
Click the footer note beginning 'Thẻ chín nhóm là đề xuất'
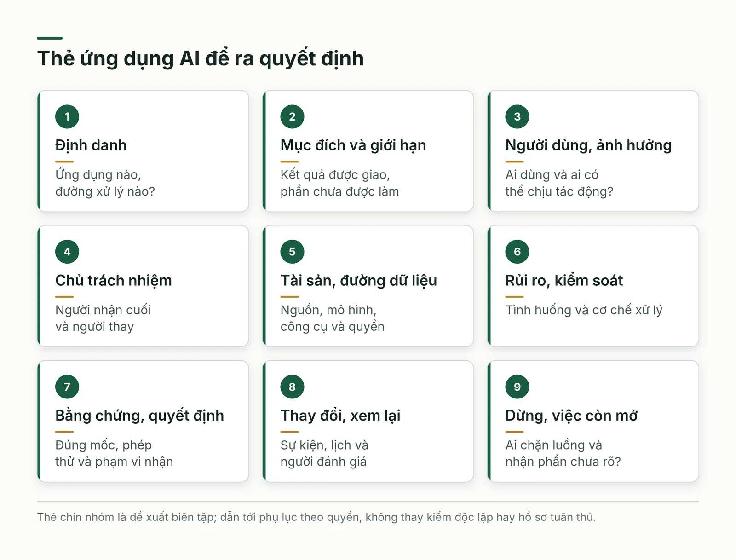tap(316, 517)
